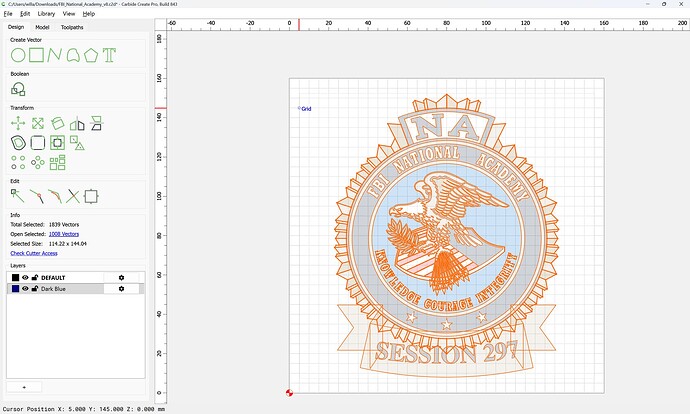Click the Cursor Position status text
This screenshot has width=690, height=414.
(x=84, y=409)
